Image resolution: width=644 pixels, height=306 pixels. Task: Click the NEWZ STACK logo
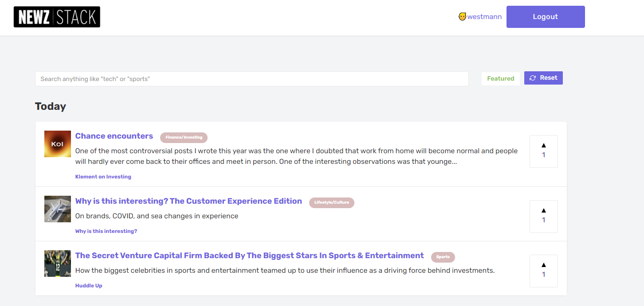(57, 17)
